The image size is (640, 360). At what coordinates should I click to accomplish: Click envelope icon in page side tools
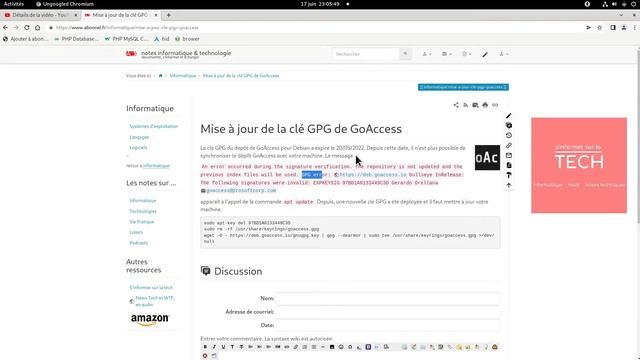tap(509, 156)
